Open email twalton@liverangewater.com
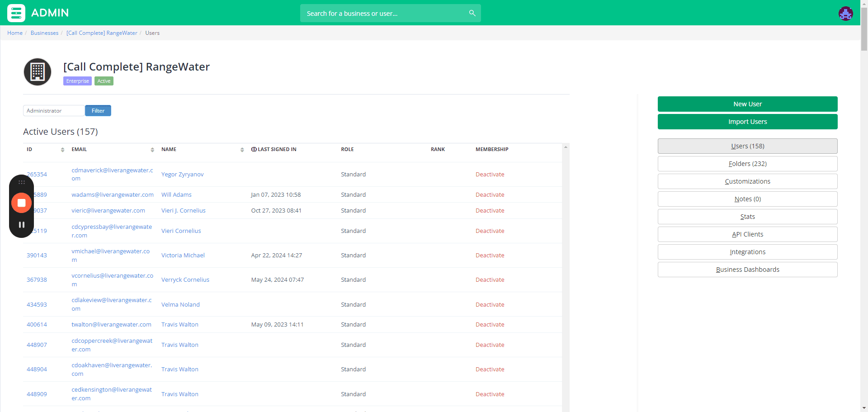Screen dimensions: 868x412 (111, 325)
